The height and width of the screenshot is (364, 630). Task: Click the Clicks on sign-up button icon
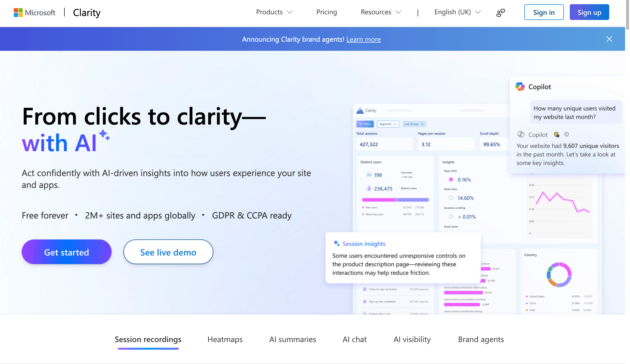tap(365, 289)
